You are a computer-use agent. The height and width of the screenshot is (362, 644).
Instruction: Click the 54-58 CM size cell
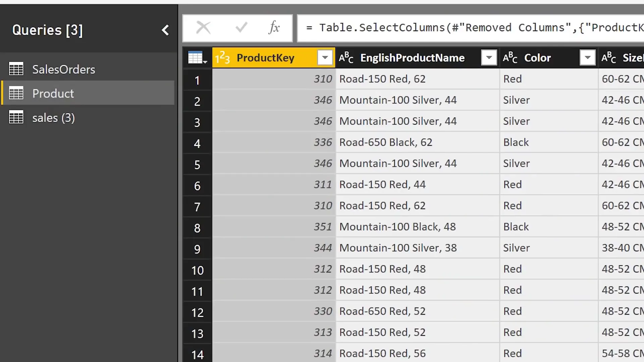(x=621, y=353)
